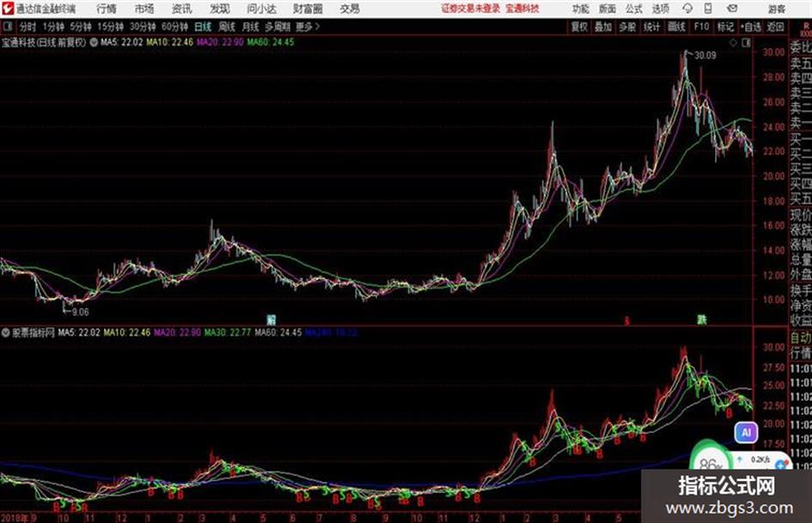Viewport: 812px width, 523px height.
Task: Switch to the 15分钟 period tab
Action: tap(110, 27)
